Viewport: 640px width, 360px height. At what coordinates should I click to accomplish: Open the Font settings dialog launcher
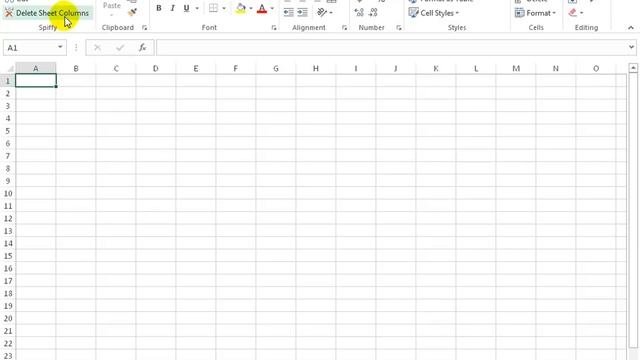point(274,28)
